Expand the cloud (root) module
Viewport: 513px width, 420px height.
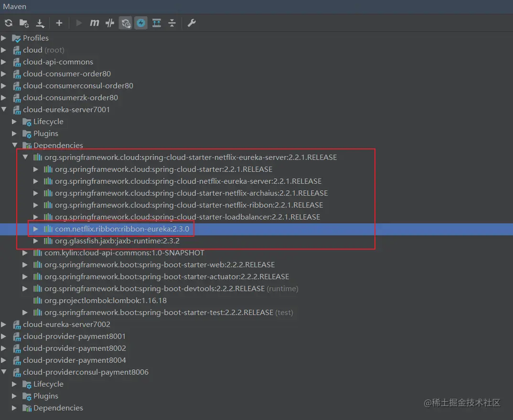click(x=4, y=50)
